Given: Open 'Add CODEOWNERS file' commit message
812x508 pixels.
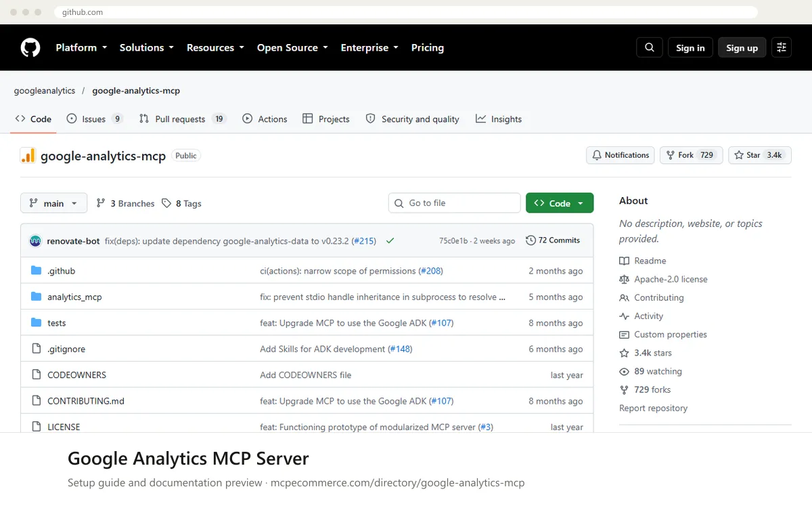Looking at the screenshot, I should (x=306, y=375).
